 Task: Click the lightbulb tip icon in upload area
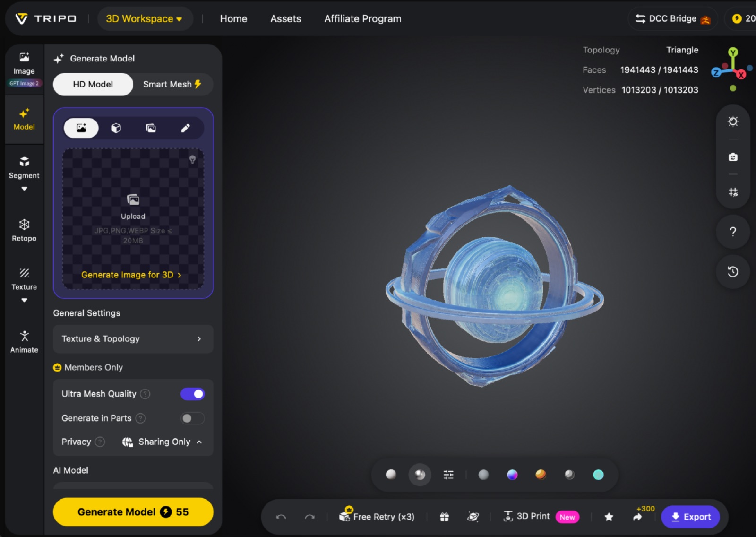192,159
